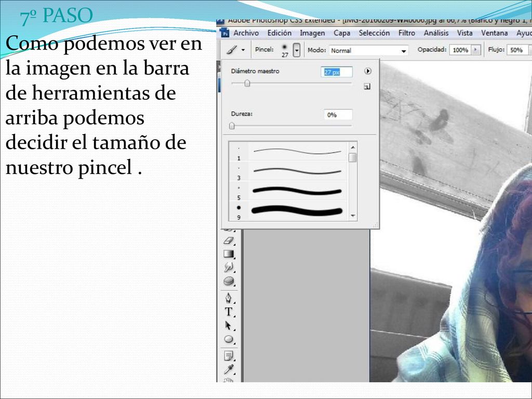Click the Diámetro maestro label
The width and height of the screenshot is (532, 399).
pos(255,71)
